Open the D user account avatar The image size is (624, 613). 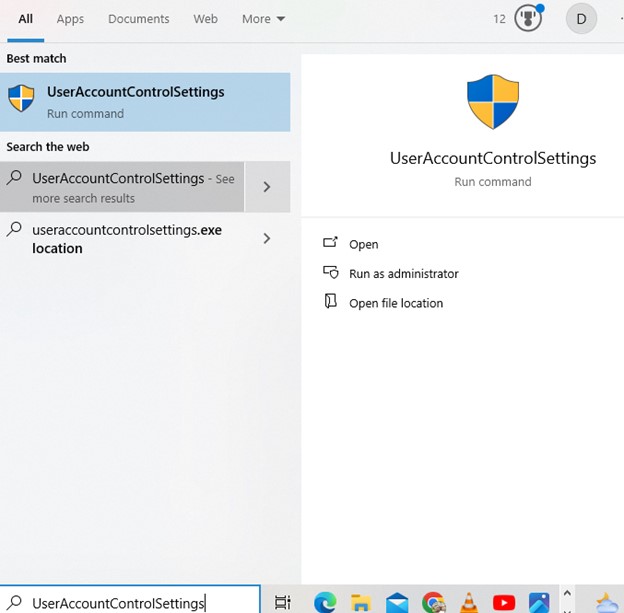point(581,19)
